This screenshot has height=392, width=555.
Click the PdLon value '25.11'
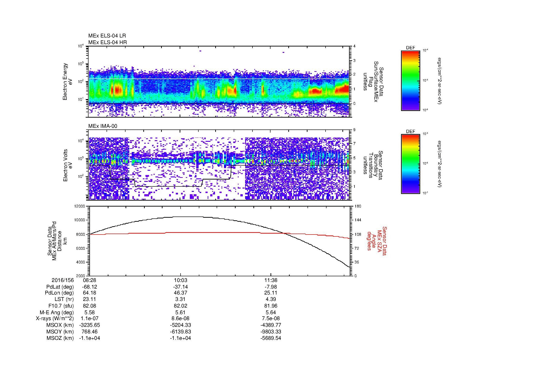tap(271, 293)
